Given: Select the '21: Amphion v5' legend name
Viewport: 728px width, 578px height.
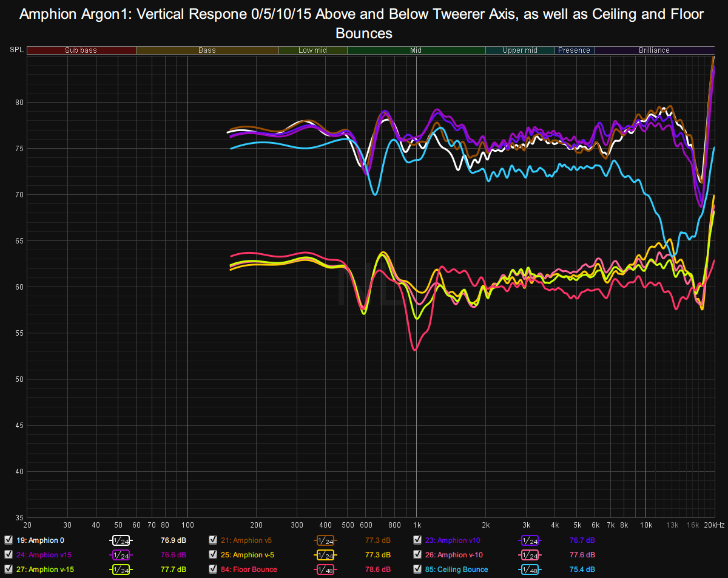Looking at the screenshot, I should point(246,540).
